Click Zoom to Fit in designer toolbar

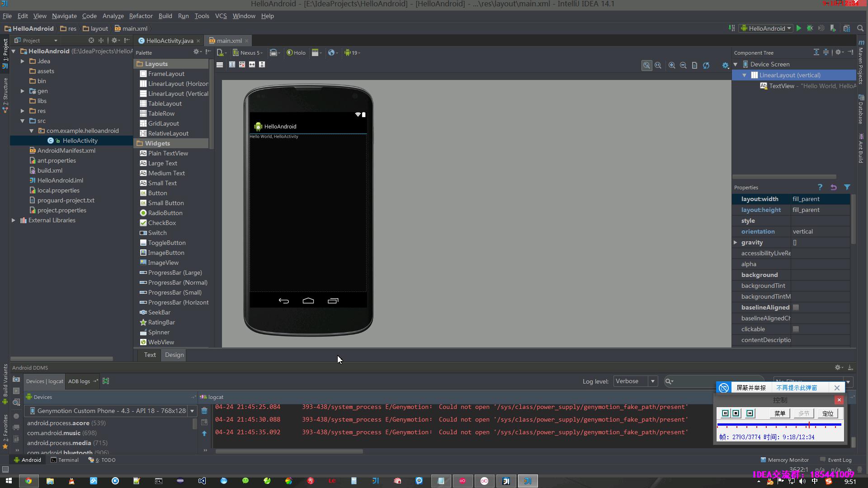point(646,65)
